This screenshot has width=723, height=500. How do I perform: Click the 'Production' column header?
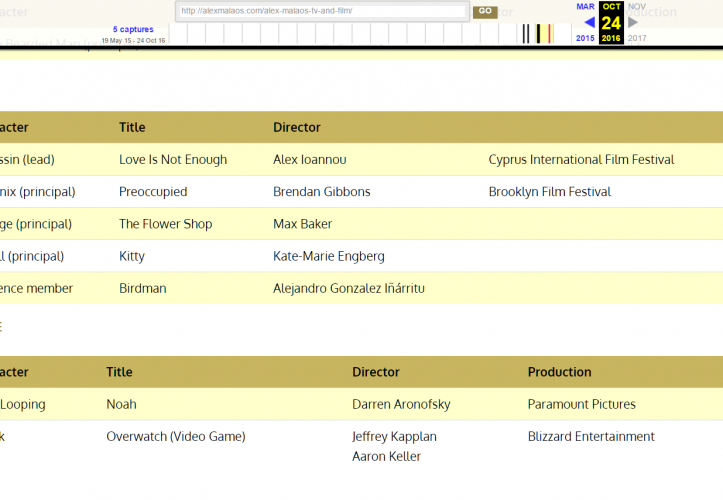point(559,372)
